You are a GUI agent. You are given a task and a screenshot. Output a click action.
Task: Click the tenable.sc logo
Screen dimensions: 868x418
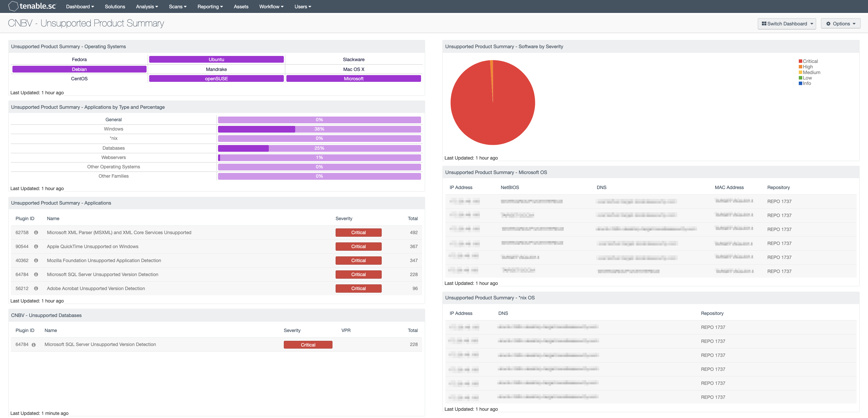click(x=32, y=6)
